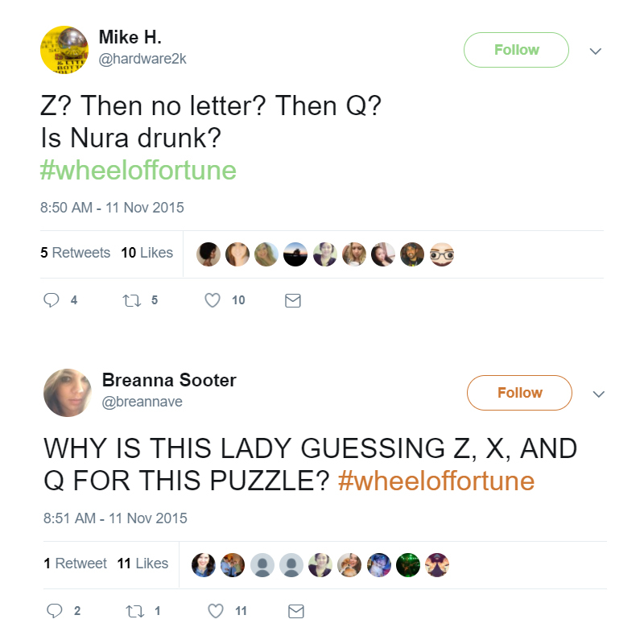Like Mike H.'s tweet with heart icon
The image size is (644, 644).
[x=213, y=300]
